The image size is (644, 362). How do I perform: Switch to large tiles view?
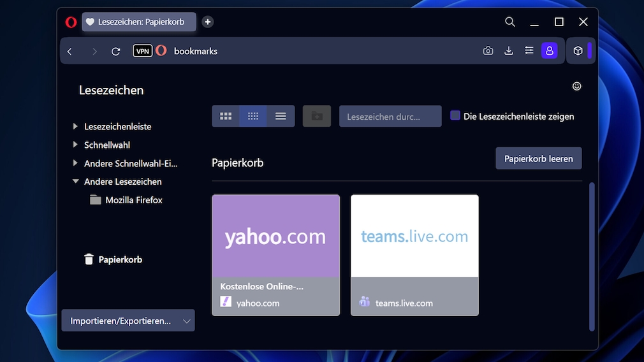(x=226, y=117)
